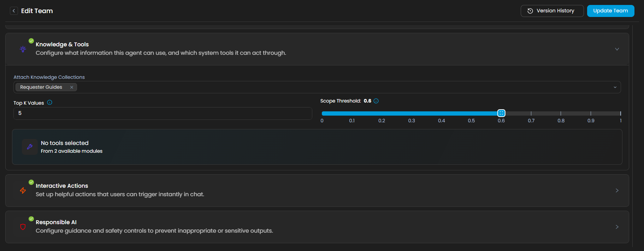
Task: Click the Responsible AI section title
Action: pyautogui.click(x=56, y=222)
